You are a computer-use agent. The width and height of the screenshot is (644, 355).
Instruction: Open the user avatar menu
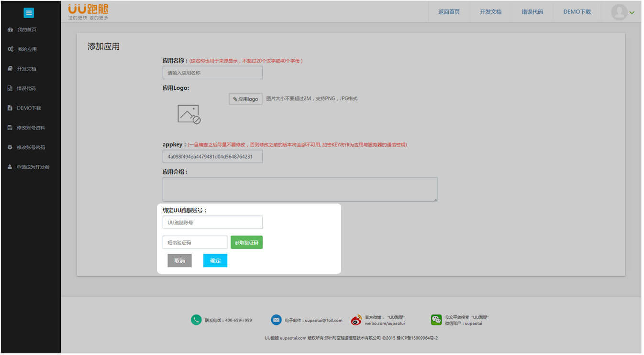[619, 12]
